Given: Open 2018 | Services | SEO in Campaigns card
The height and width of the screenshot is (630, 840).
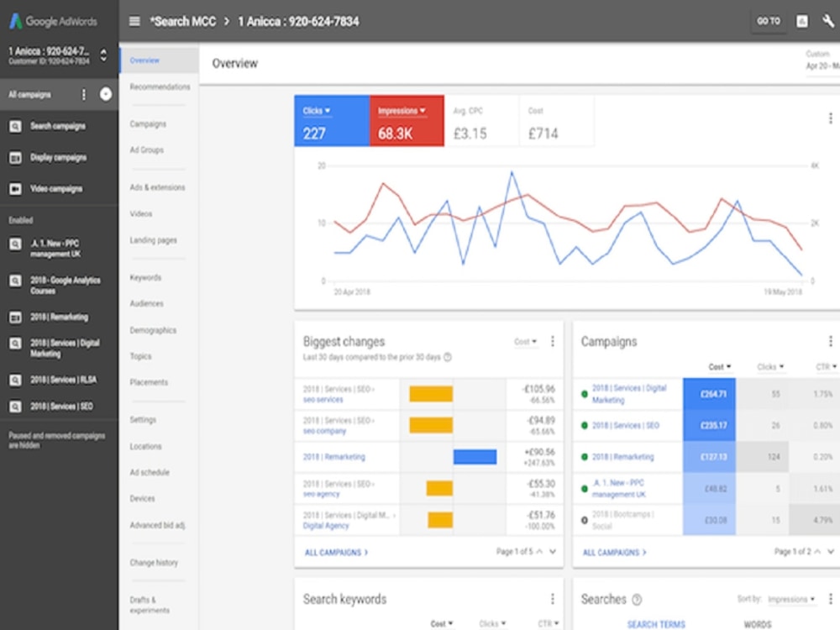Looking at the screenshot, I should [625, 425].
